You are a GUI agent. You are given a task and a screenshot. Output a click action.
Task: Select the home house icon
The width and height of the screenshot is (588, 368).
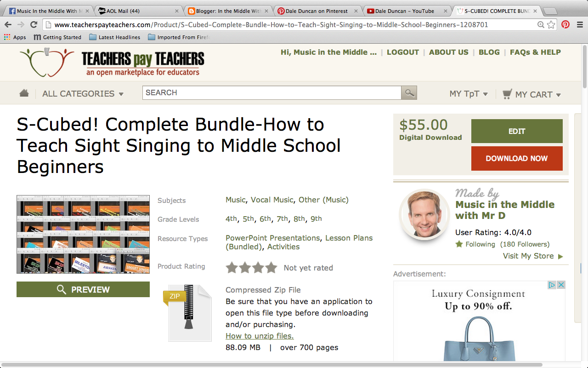click(x=24, y=92)
